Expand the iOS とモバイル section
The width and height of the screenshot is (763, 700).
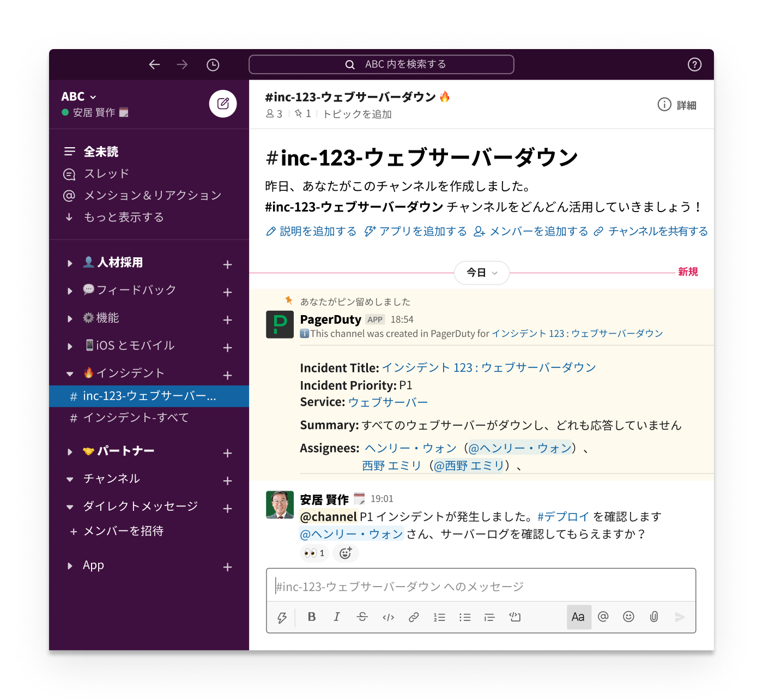click(70, 347)
